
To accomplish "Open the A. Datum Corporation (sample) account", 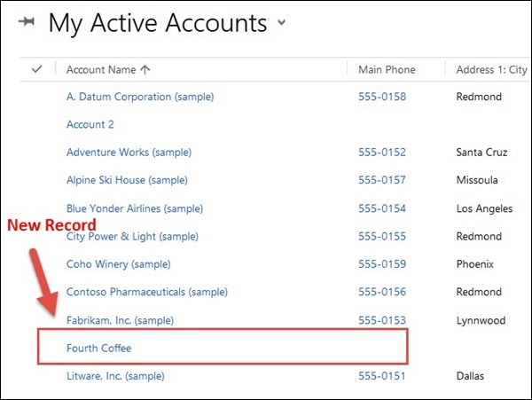I will (x=140, y=97).
